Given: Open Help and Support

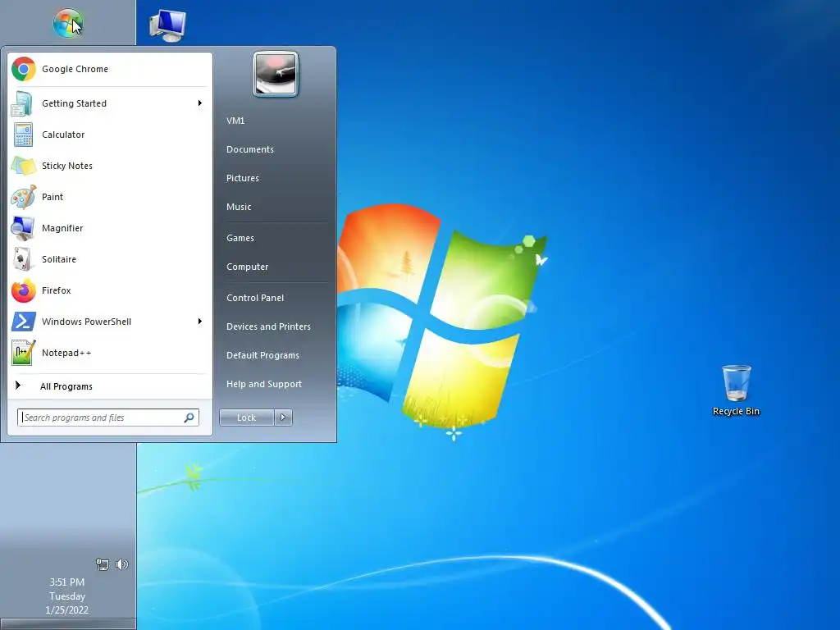Looking at the screenshot, I should 263,384.
